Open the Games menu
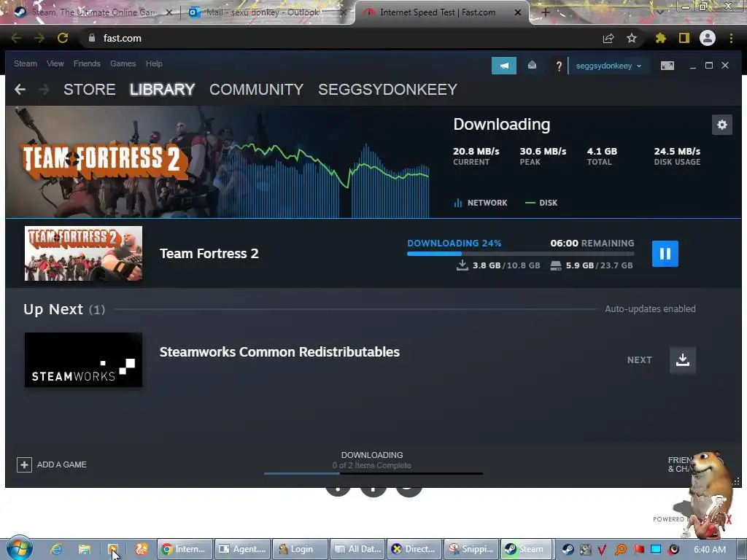The width and height of the screenshot is (747, 560). click(x=123, y=63)
